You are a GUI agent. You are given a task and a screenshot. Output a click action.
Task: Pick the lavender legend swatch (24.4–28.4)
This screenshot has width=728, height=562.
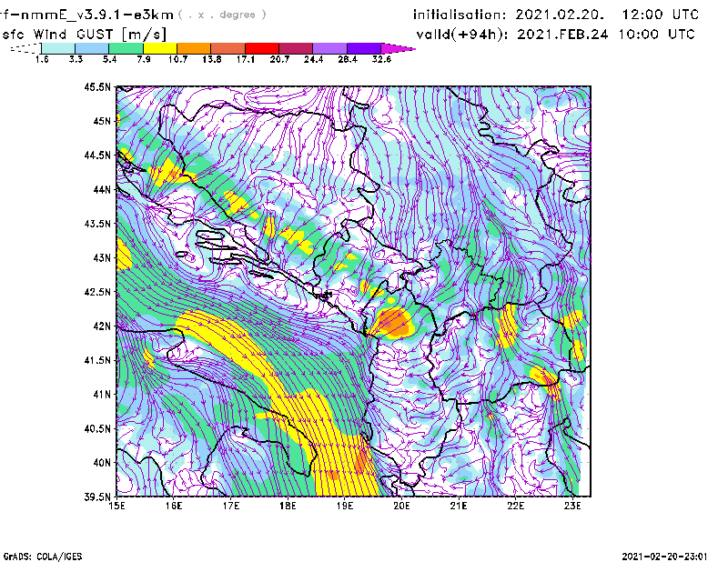click(x=329, y=48)
